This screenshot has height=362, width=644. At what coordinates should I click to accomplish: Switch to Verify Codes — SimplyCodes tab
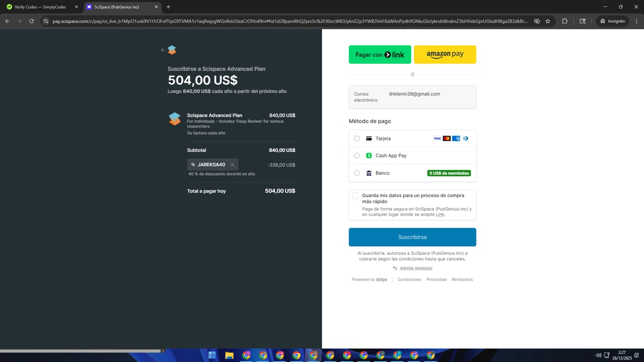[40, 7]
